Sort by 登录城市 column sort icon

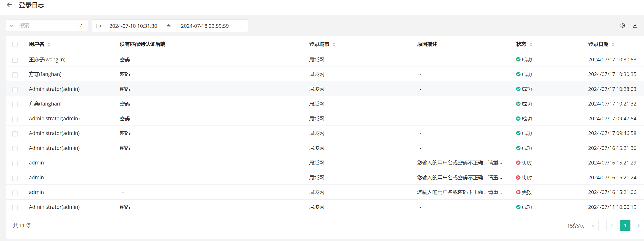click(x=334, y=45)
